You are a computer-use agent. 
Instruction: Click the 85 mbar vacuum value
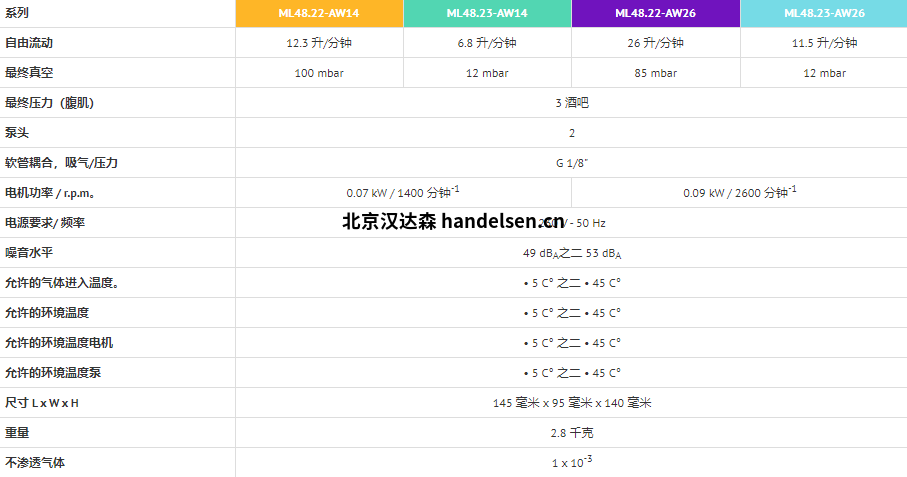click(655, 73)
